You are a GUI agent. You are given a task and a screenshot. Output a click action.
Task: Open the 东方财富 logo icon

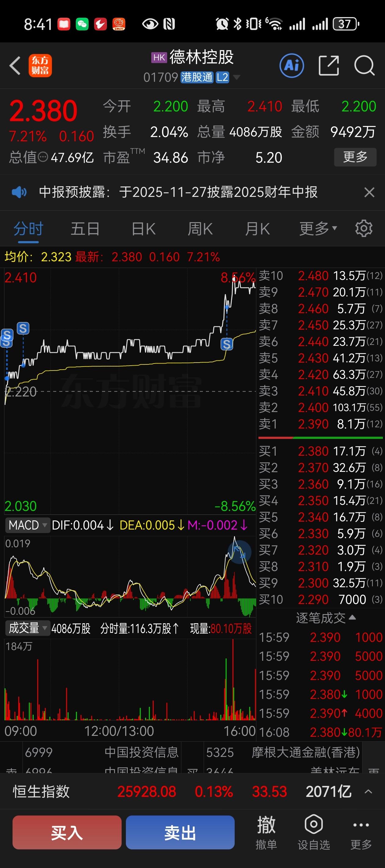click(40, 65)
